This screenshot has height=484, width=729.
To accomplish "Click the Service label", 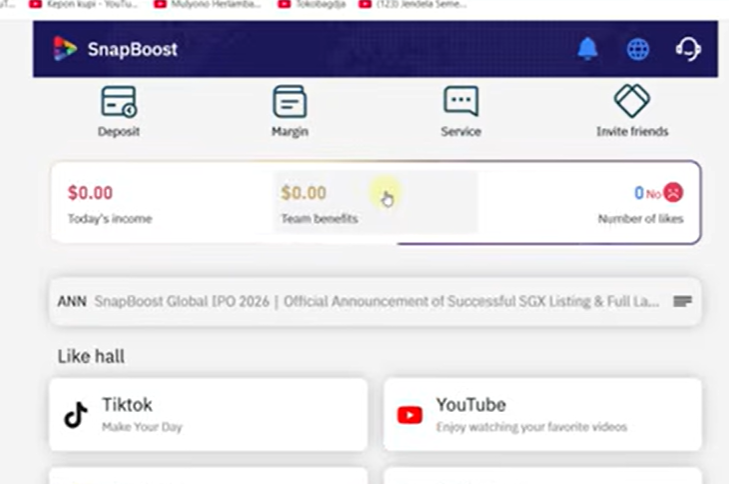I will (x=461, y=132).
